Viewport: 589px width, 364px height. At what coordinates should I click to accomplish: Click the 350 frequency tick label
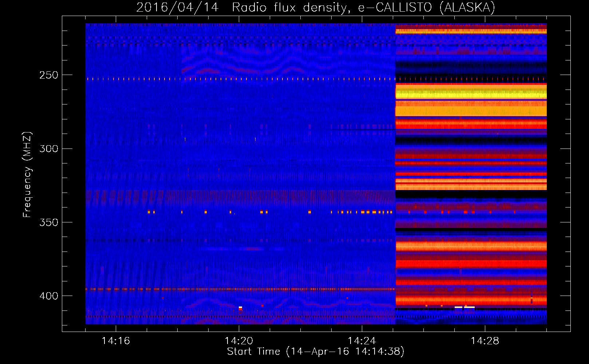tap(48, 222)
